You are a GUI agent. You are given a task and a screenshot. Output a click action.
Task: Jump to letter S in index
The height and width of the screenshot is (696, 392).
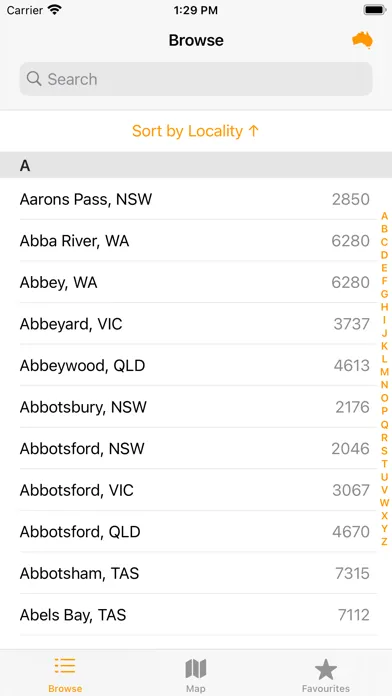[x=384, y=451]
